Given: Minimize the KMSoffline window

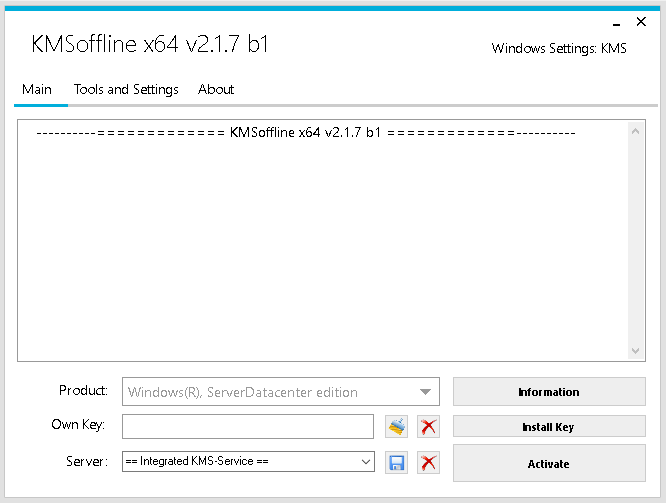Looking at the screenshot, I should click(x=614, y=21).
